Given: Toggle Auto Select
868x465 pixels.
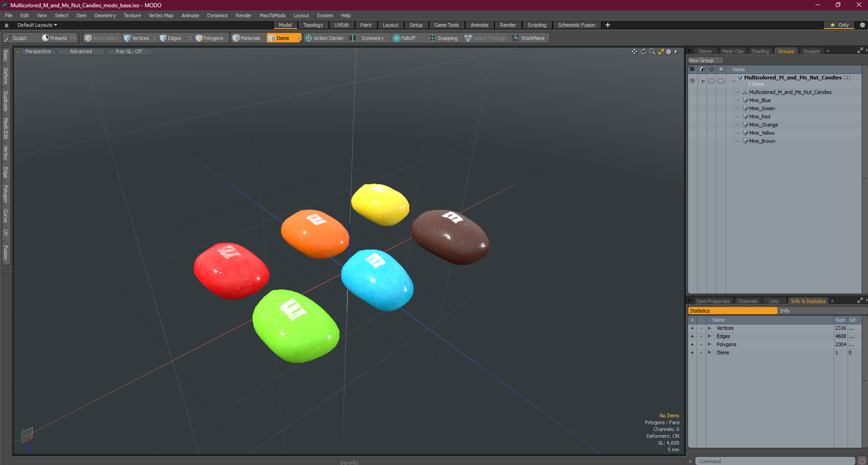Looking at the screenshot, I should pos(102,38).
